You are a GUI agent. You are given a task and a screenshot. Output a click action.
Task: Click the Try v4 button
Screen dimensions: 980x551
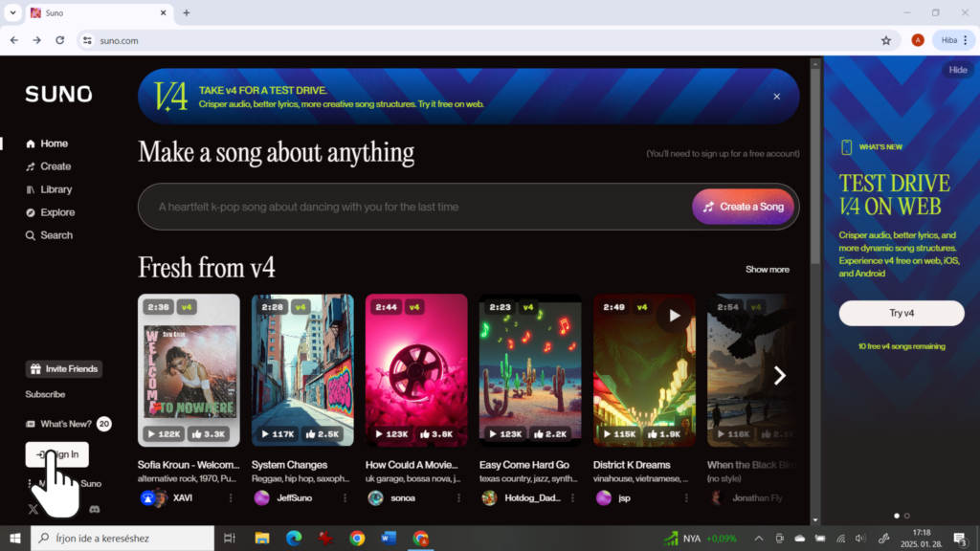tap(902, 313)
